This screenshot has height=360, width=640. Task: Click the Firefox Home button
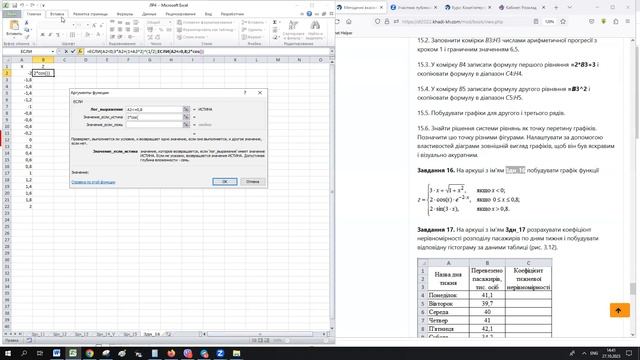(349, 22)
